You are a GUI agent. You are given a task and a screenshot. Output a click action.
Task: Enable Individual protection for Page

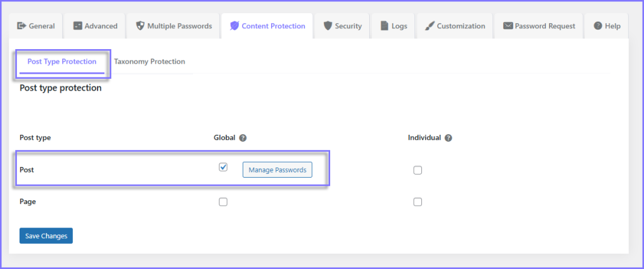coord(418,202)
